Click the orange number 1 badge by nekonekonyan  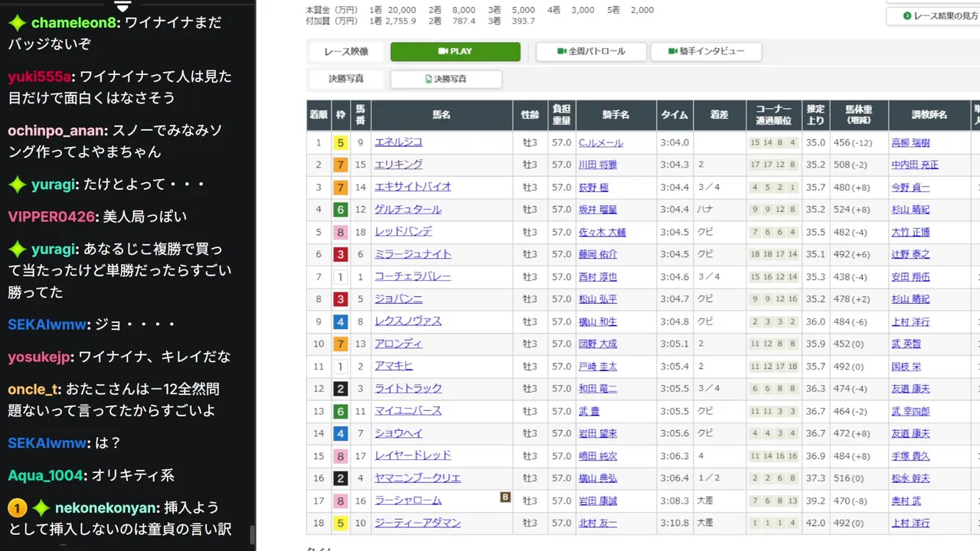pyautogui.click(x=17, y=508)
